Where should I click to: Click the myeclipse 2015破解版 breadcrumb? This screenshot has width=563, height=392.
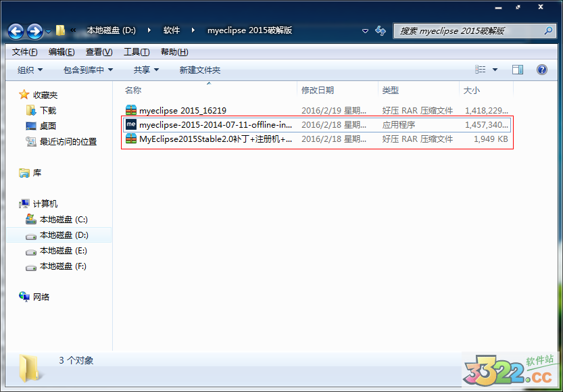(249, 30)
